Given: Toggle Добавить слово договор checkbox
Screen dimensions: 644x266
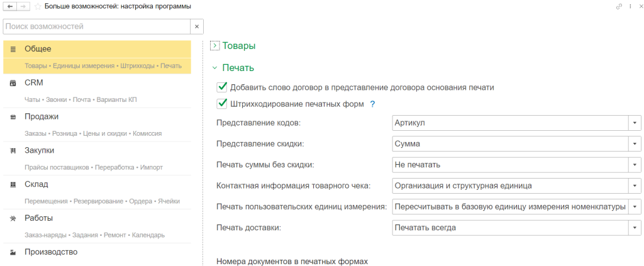Looking at the screenshot, I should pos(221,87).
